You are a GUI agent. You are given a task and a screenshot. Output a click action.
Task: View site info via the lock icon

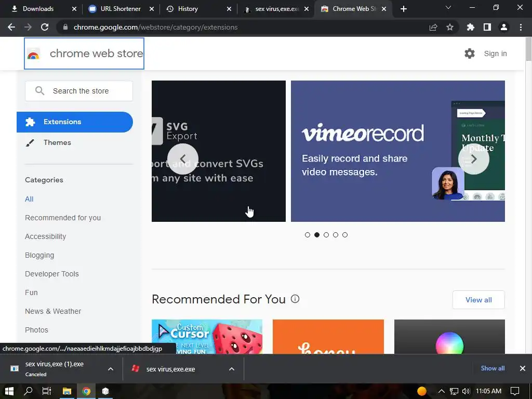(x=65, y=27)
